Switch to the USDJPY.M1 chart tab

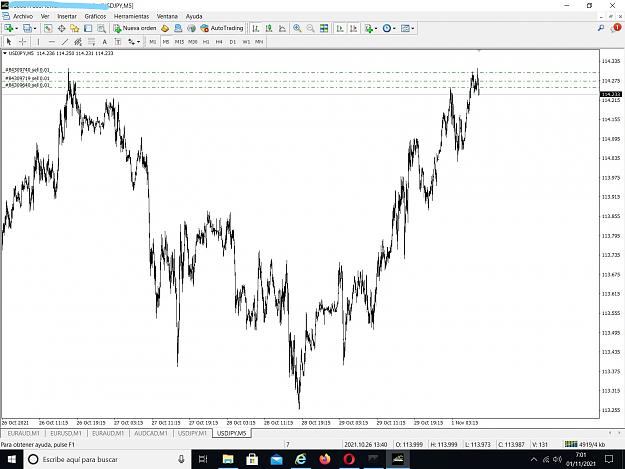tap(192, 433)
